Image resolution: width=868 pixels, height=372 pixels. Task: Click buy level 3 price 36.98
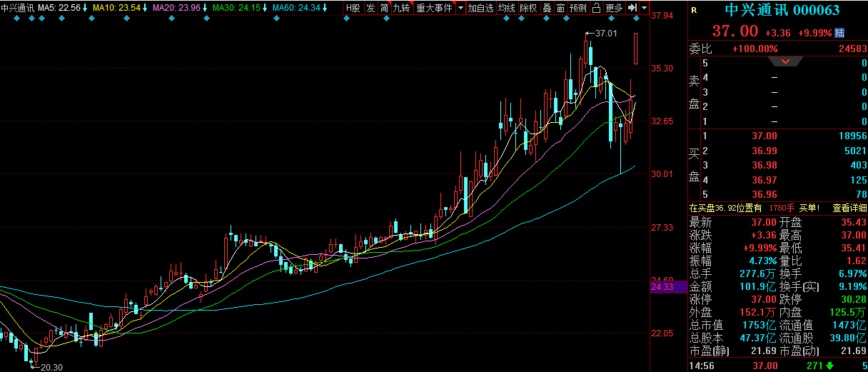tap(764, 166)
